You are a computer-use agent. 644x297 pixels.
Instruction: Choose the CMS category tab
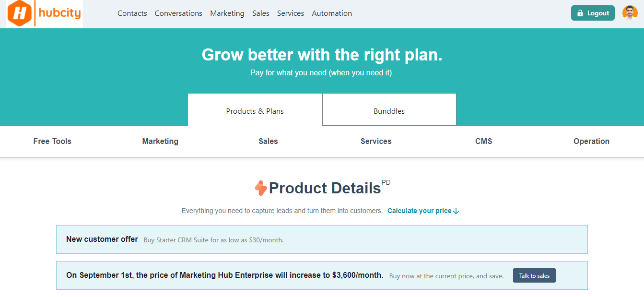[483, 141]
